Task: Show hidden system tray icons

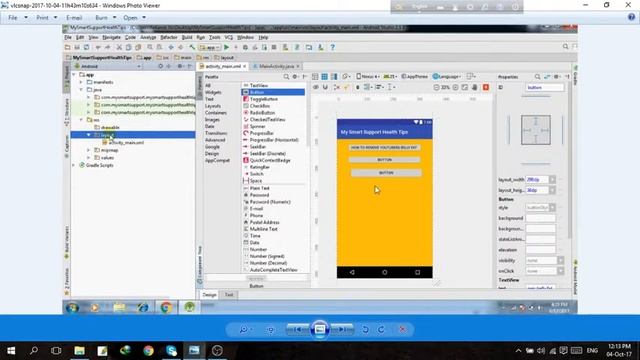Action: 518,351
